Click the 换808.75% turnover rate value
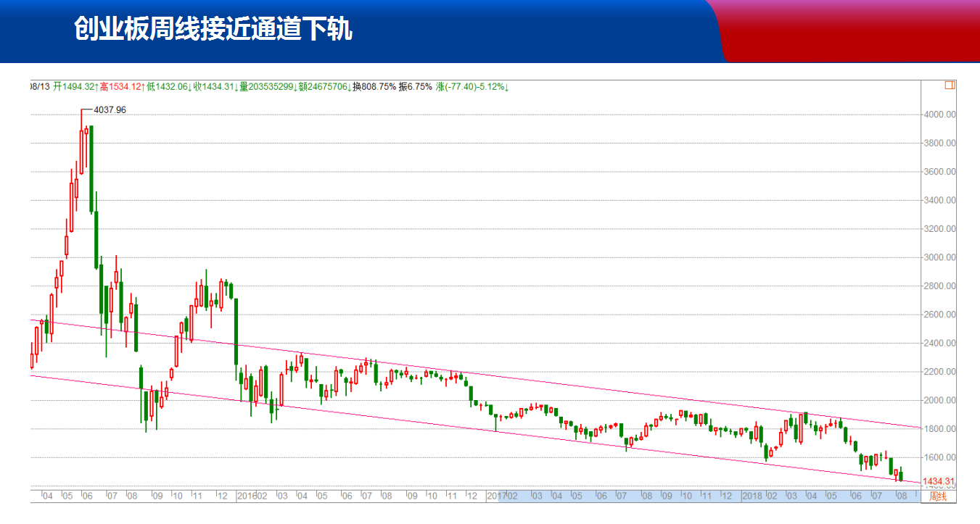The width and height of the screenshot is (980, 524). pos(374,87)
